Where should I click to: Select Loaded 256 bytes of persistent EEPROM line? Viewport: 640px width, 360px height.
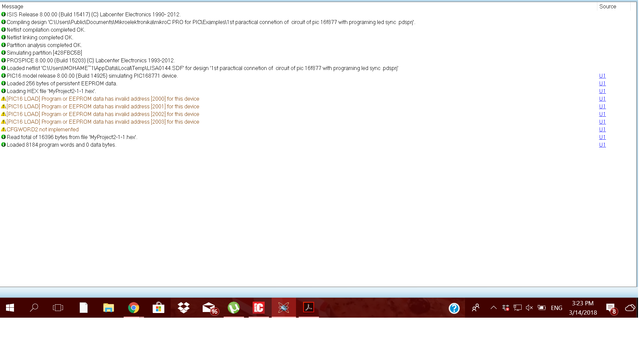click(x=62, y=83)
